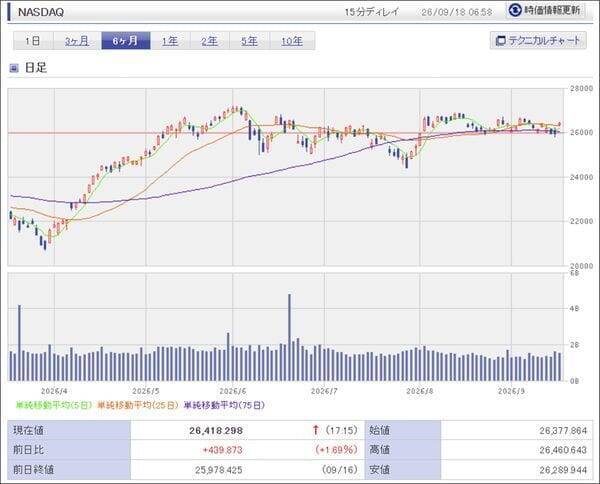Click the 高値 row header
The height and width of the screenshot is (484, 600).
[x=403, y=450]
